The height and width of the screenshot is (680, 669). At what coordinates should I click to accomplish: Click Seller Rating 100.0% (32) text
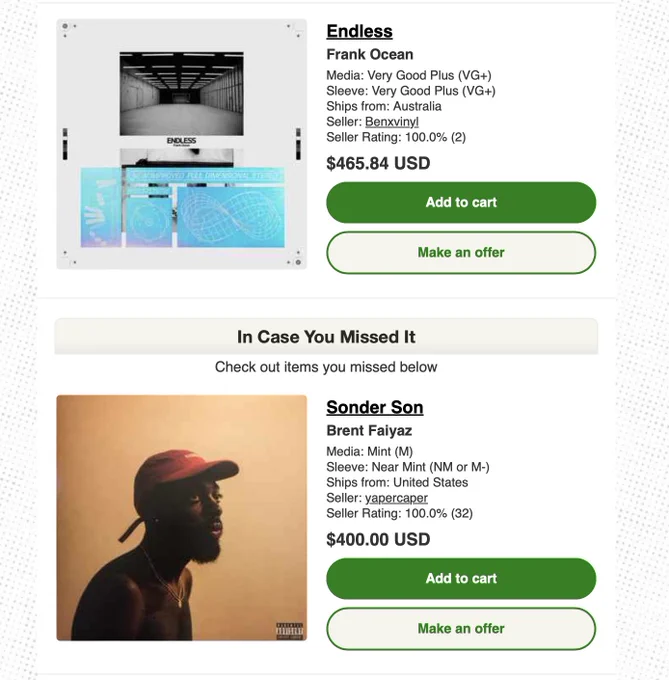click(399, 513)
